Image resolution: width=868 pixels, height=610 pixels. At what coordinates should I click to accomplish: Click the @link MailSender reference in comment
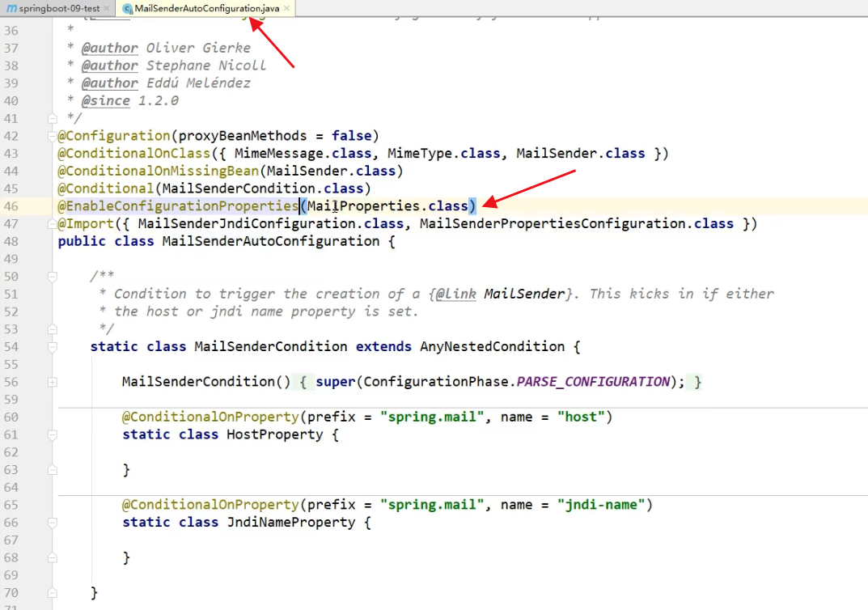[x=500, y=294]
